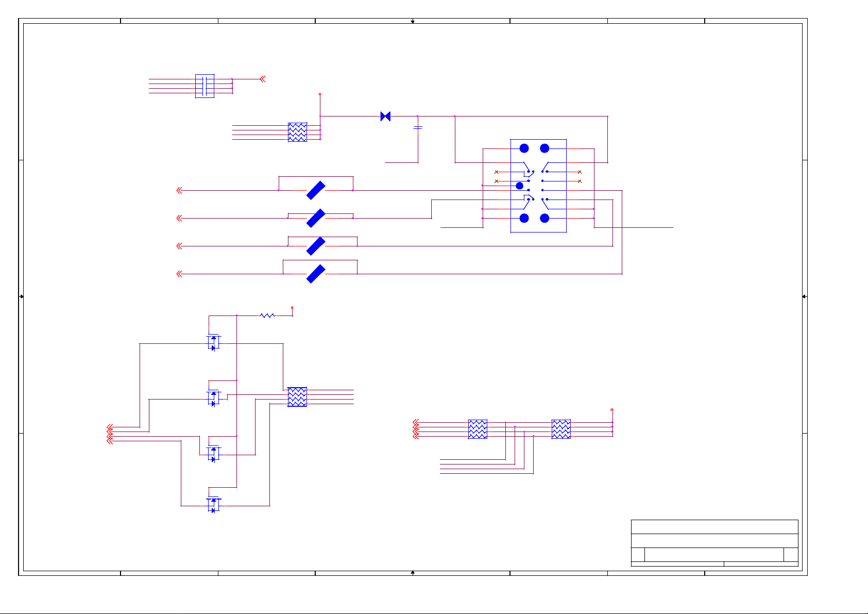This screenshot has height=614, width=868.
Task: Click the off-page arrow feeding the topmost ferrite bead
Action: point(179,190)
